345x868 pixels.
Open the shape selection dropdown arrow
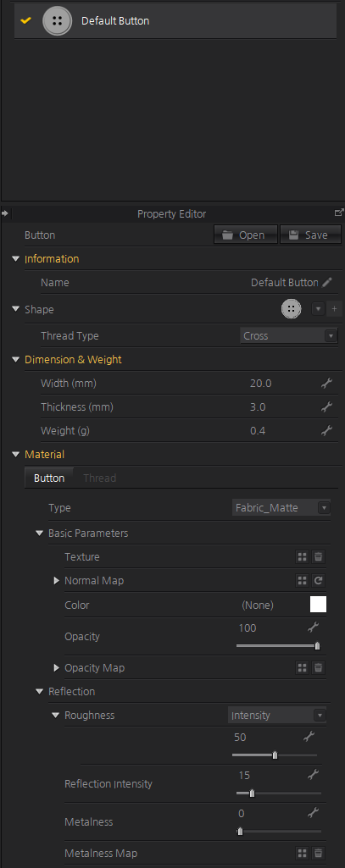click(x=318, y=309)
